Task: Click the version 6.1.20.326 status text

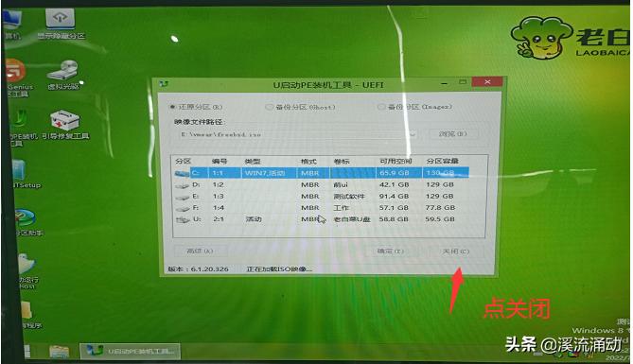Action: (x=198, y=269)
